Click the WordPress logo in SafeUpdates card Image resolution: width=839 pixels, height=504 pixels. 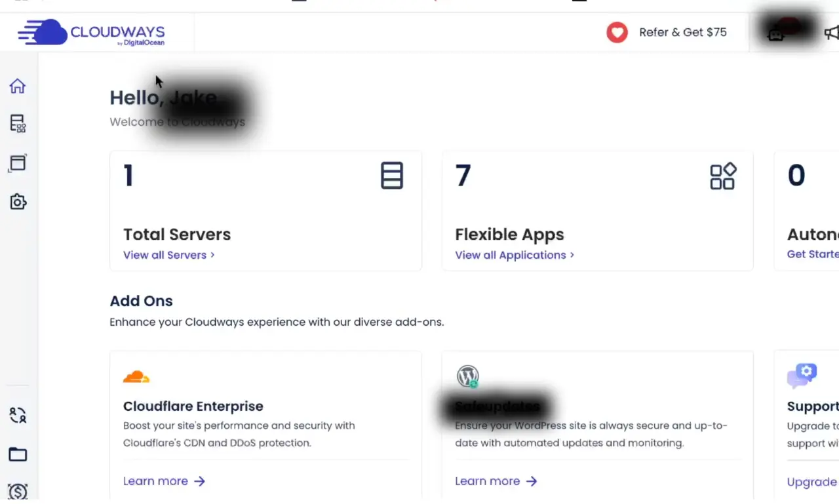(x=468, y=377)
